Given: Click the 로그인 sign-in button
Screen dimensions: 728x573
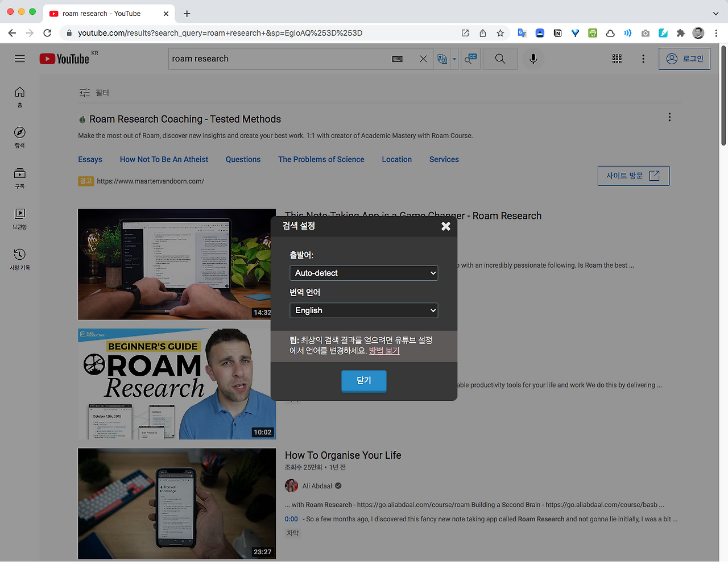Looking at the screenshot, I should pos(684,59).
